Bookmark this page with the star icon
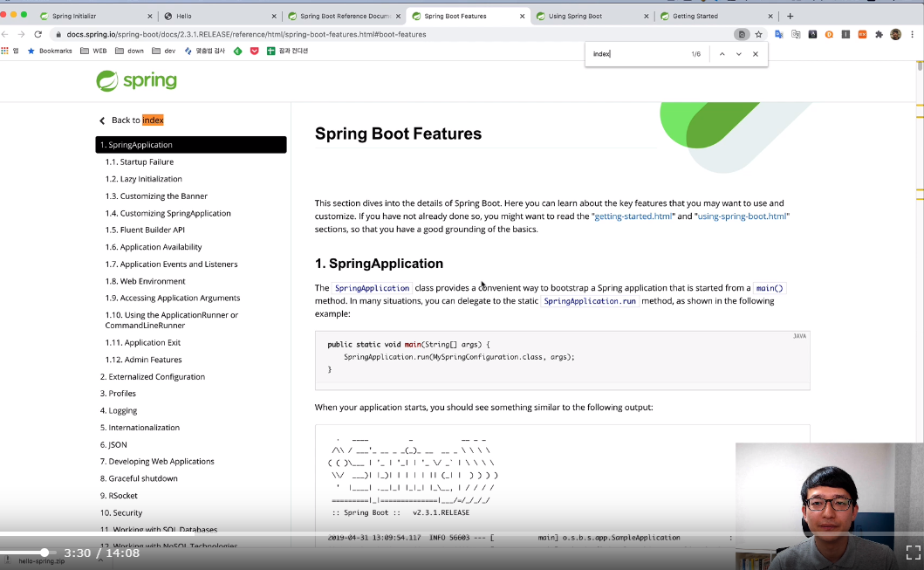 click(758, 35)
